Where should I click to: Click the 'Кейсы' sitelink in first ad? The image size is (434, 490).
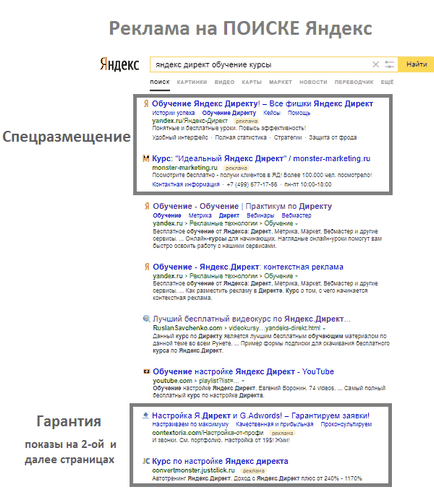(271, 113)
